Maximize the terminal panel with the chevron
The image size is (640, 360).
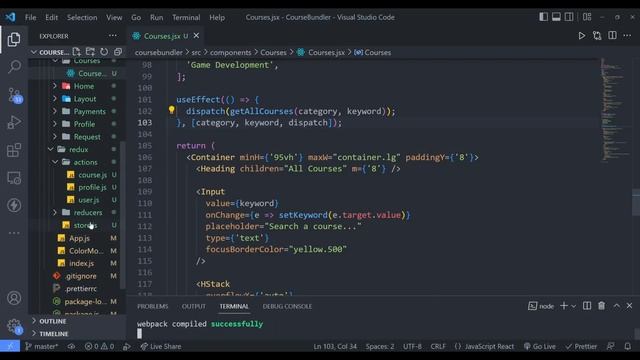[x=616, y=306]
